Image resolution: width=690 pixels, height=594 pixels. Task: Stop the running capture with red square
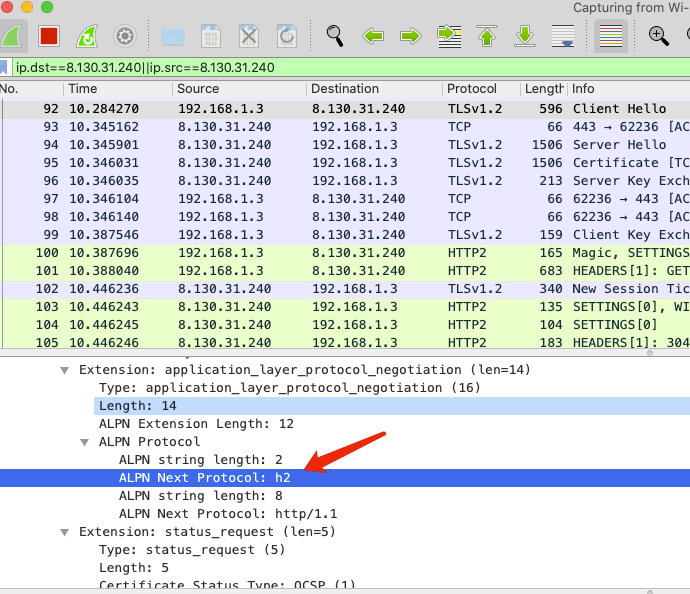pyautogui.click(x=48, y=36)
